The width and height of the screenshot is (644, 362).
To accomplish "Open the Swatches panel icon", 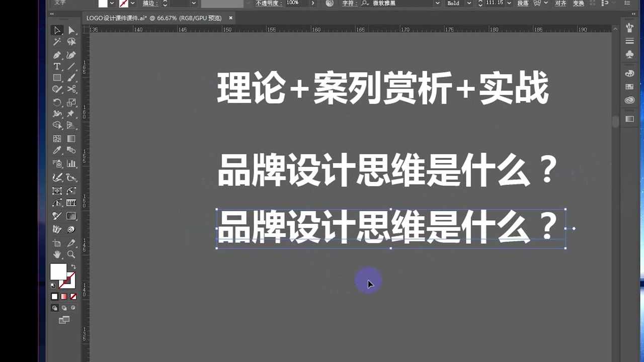I will (629, 86).
